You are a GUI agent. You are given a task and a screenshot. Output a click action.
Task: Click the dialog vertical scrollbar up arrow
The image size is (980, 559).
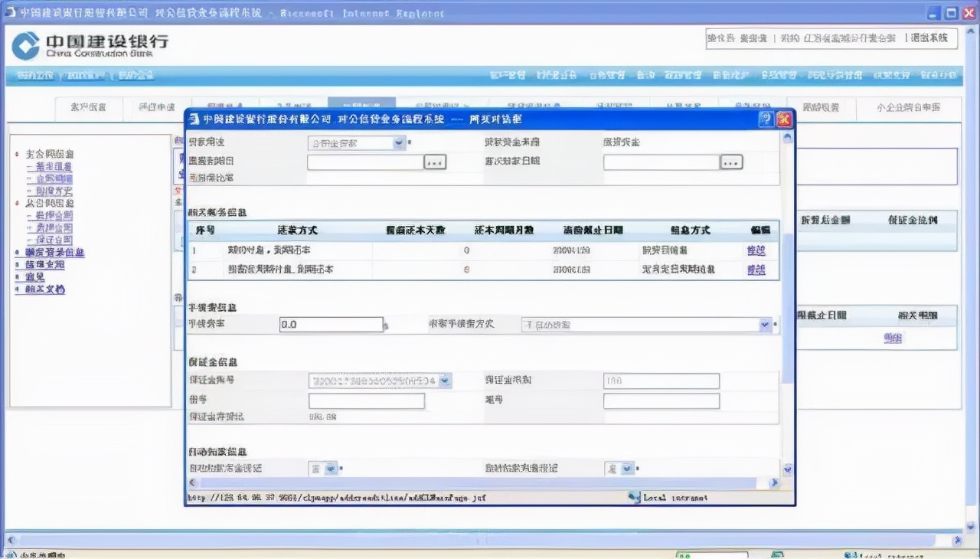click(787, 139)
